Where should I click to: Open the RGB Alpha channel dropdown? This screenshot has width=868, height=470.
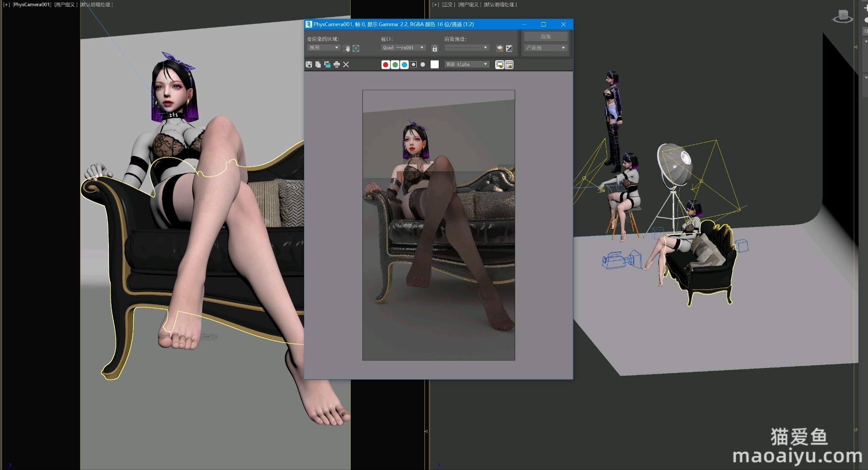point(467,64)
